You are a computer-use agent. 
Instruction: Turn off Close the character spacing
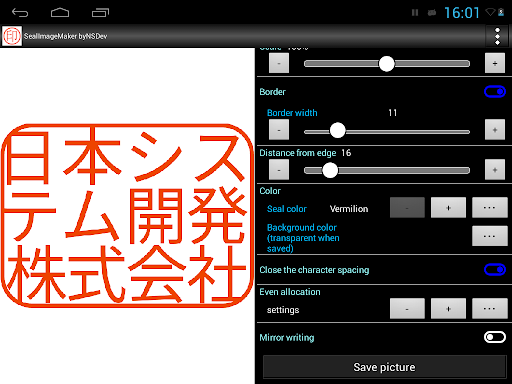495,269
